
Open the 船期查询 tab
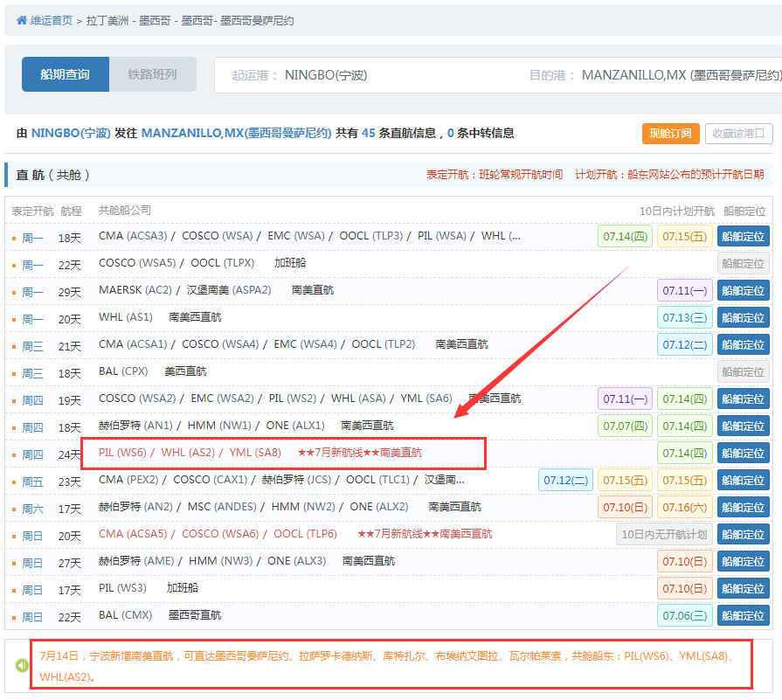[66, 74]
